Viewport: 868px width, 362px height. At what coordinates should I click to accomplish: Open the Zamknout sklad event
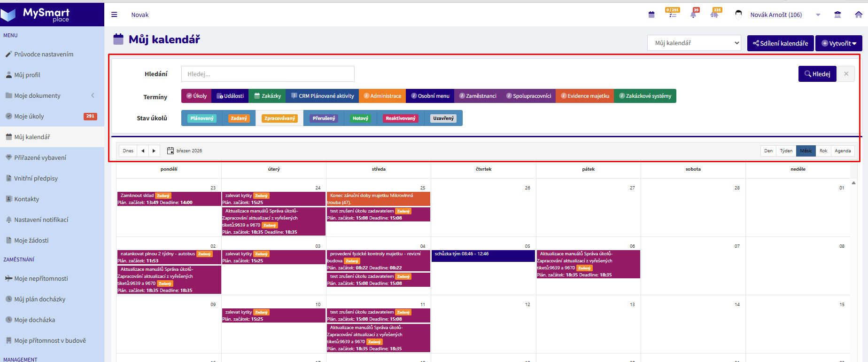tap(169, 199)
